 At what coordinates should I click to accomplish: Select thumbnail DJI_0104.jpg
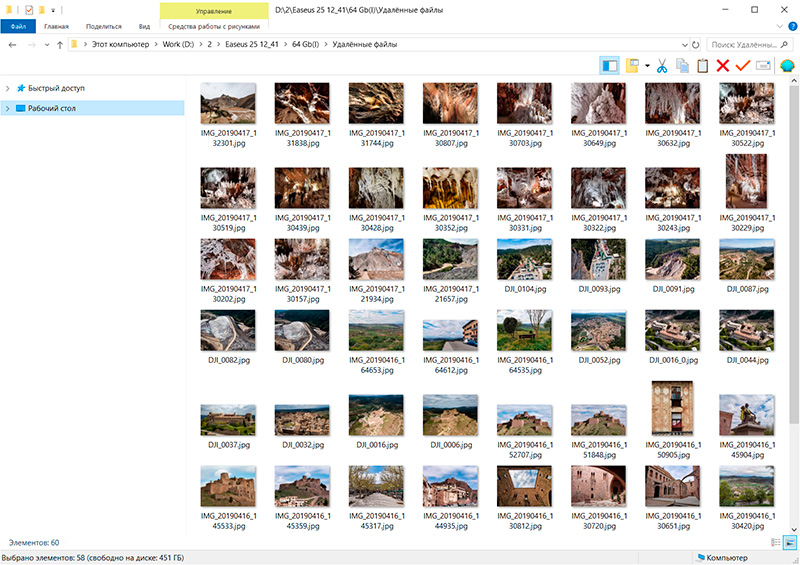coord(524,260)
